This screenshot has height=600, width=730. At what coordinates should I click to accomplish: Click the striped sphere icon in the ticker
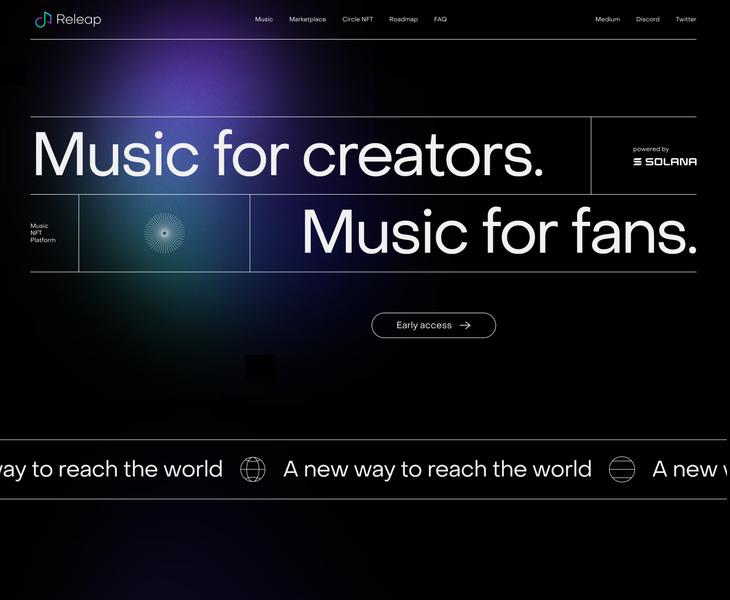click(x=622, y=469)
